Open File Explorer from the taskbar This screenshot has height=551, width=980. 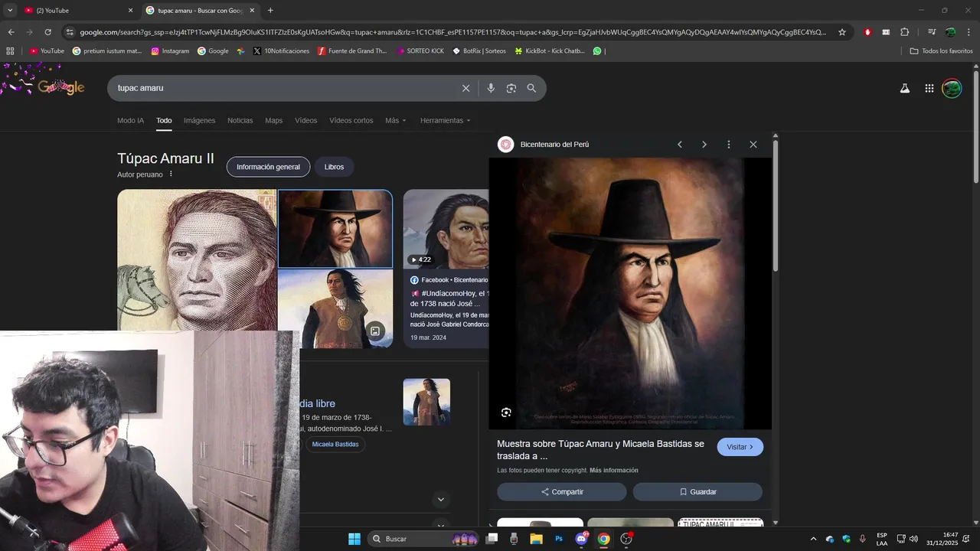[x=537, y=539]
